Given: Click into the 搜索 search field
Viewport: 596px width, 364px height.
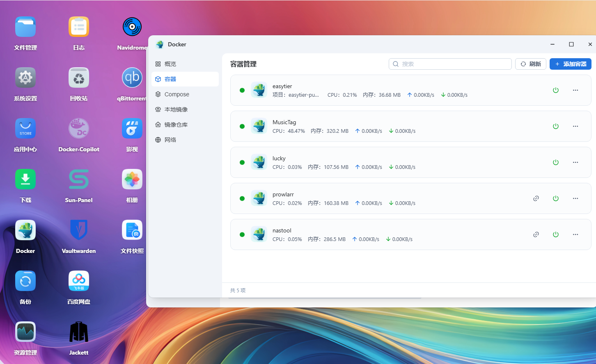Looking at the screenshot, I should tap(450, 64).
